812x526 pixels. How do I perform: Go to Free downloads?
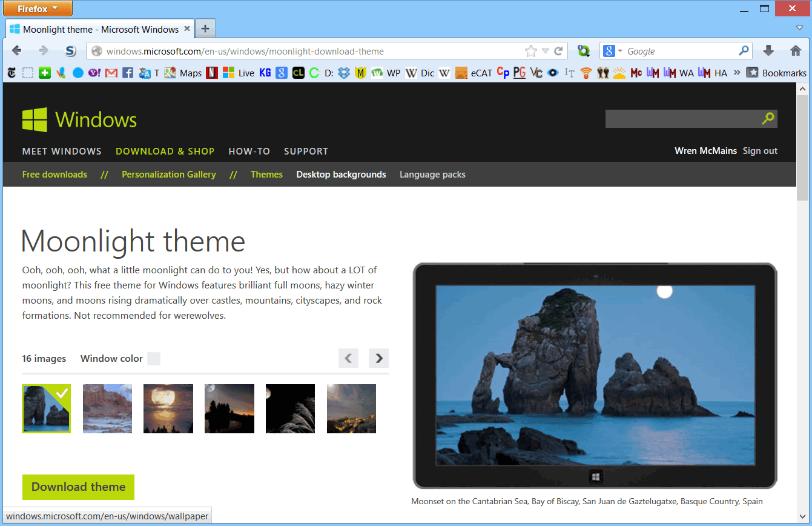coord(54,175)
